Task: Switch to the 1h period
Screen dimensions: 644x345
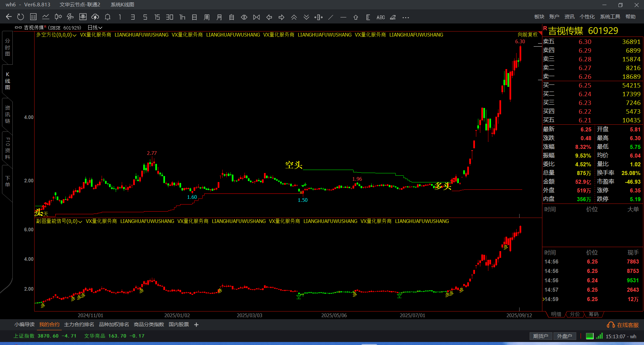Action: pyautogui.click(x=182, y=17)
